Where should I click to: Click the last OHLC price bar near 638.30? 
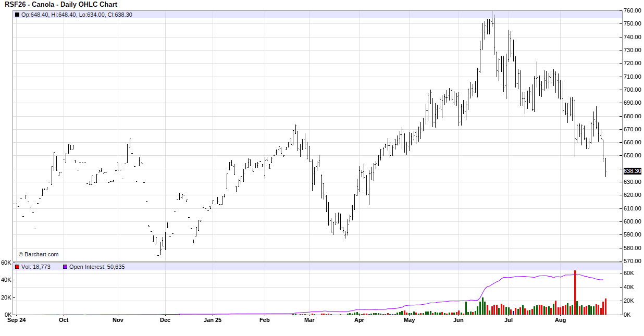pyautogui.click(x=605, y=167)
